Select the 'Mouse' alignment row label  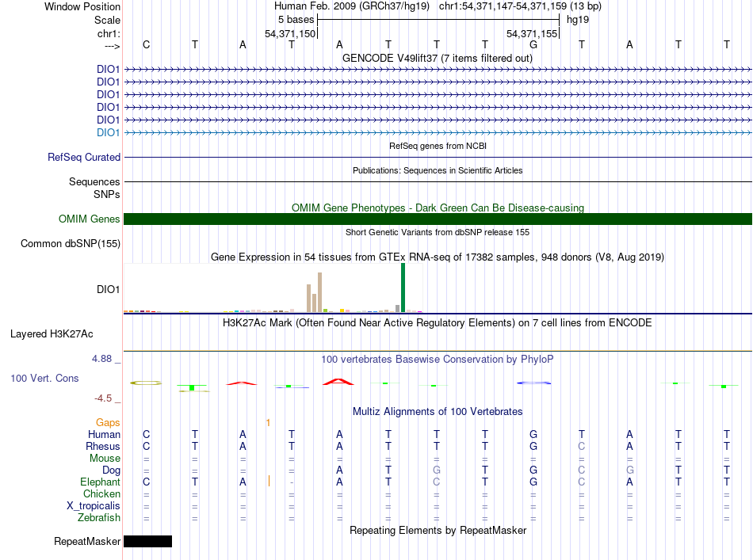pyautogui.click(x=105, y=459)
